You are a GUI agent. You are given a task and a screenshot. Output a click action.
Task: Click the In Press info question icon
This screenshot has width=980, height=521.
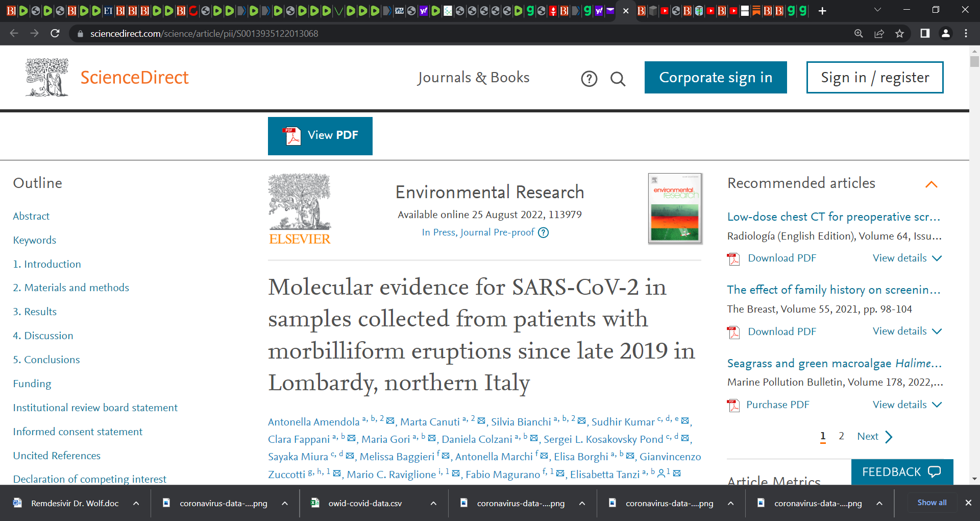tap(544, 233)
